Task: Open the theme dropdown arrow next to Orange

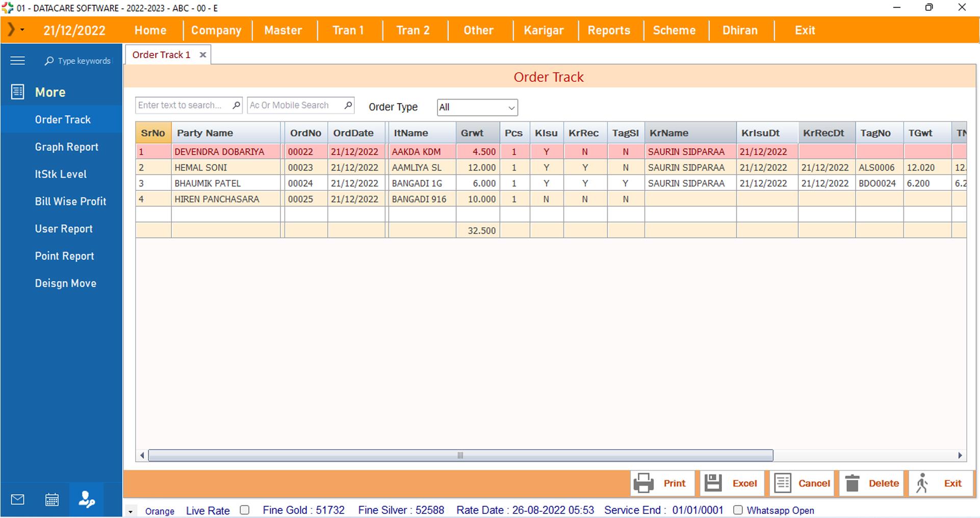Action: point(131,511)
